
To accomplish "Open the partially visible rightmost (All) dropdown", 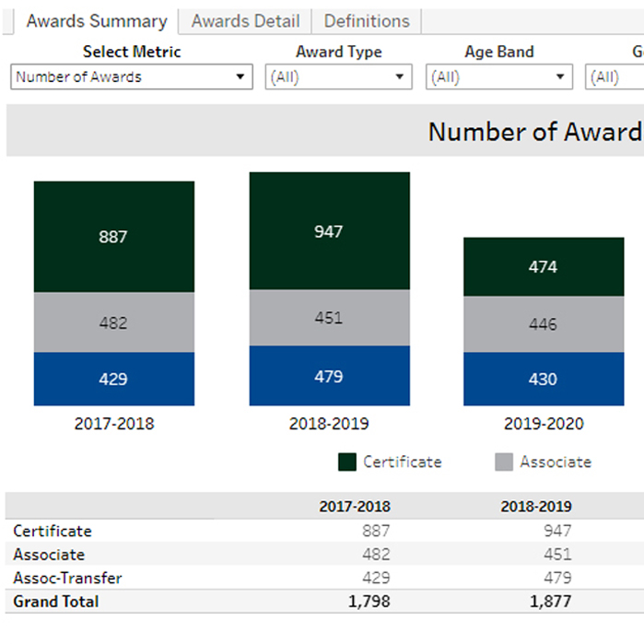I will [x=615, y=76].
